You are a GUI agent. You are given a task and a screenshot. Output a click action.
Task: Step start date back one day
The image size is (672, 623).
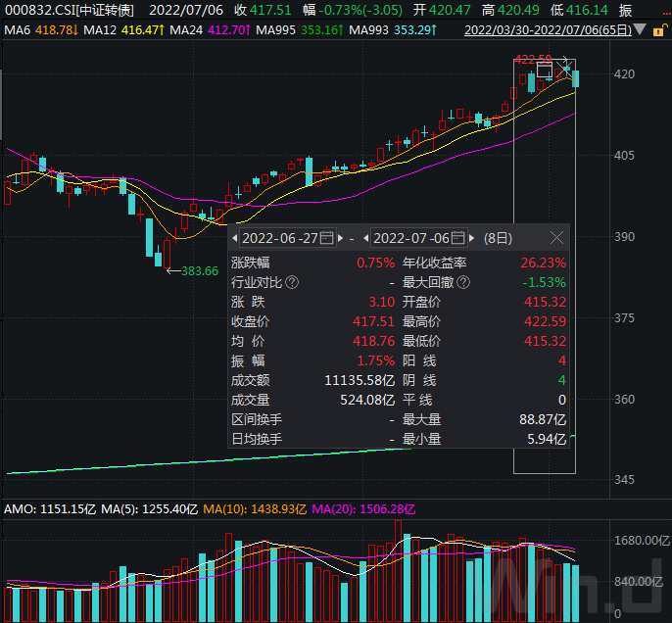click(234, 238)
